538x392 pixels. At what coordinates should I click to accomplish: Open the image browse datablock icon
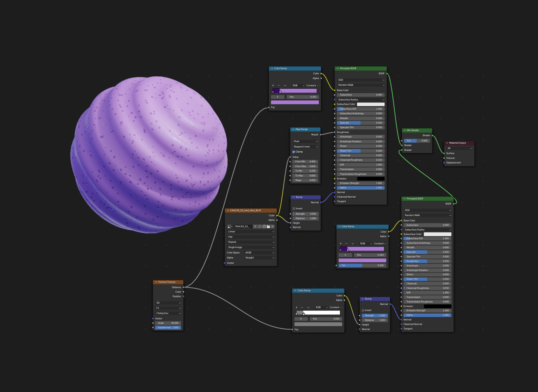point(230,226)
